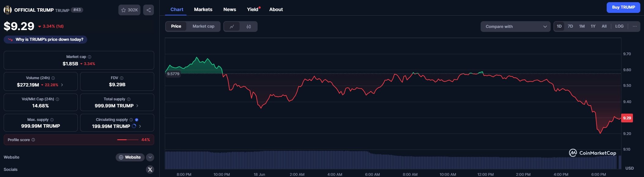Click the 9.29 current price marker
644x177 pixels.
(627, 118)
